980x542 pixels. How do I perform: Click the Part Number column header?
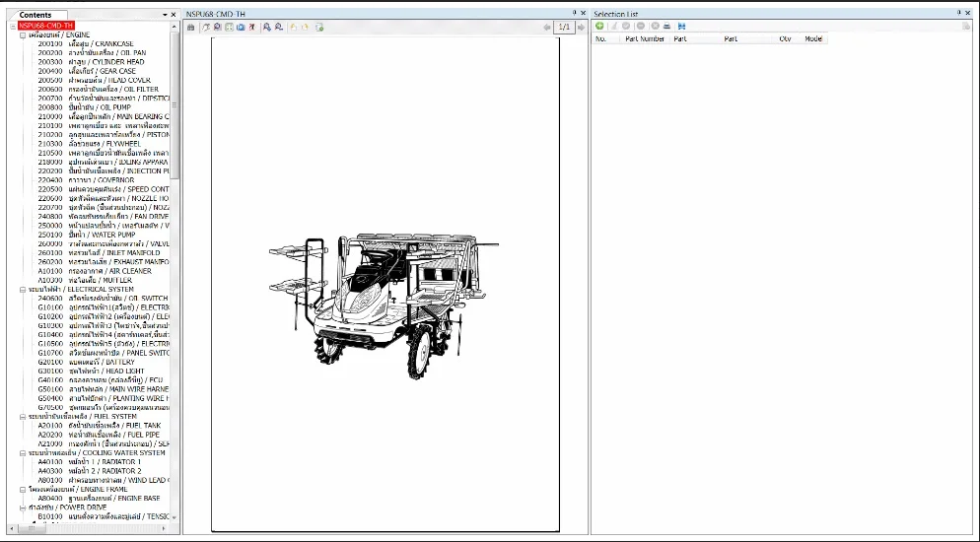pos(645,39)
